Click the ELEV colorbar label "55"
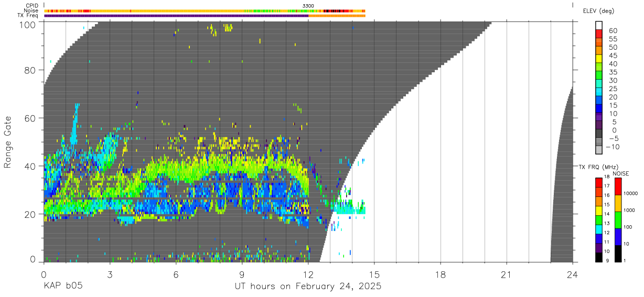 pos(613,39)
